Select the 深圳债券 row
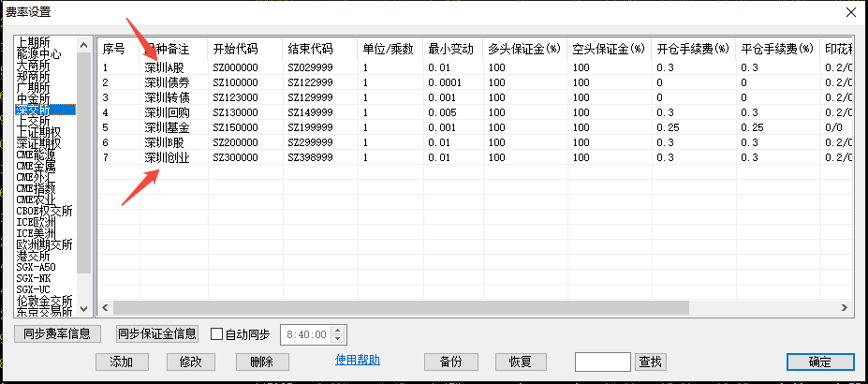Image resolution: width=868 pixels, height=384 pixels. [x=475, y=82]
